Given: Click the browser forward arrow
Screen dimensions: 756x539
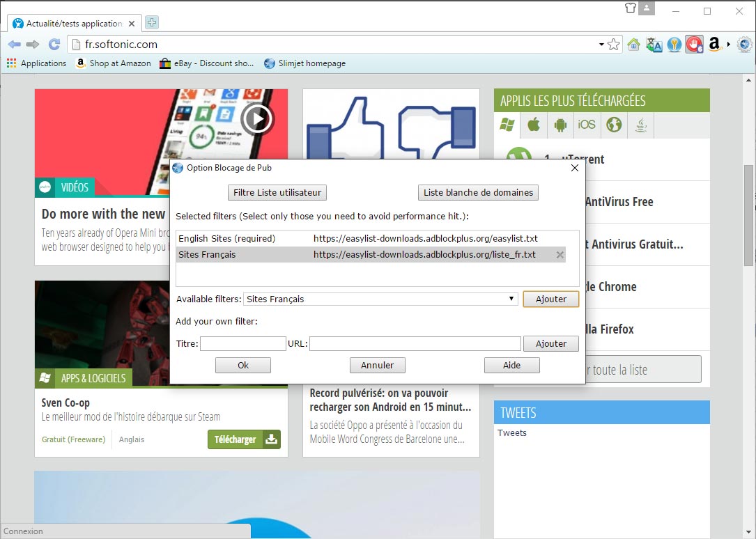Looking at the screenshot, I should point(33,45).
